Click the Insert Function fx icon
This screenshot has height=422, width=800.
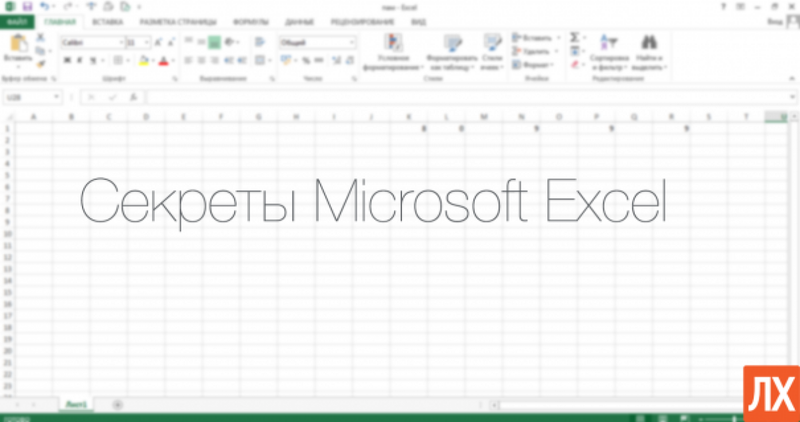click(x=133, y=97)
